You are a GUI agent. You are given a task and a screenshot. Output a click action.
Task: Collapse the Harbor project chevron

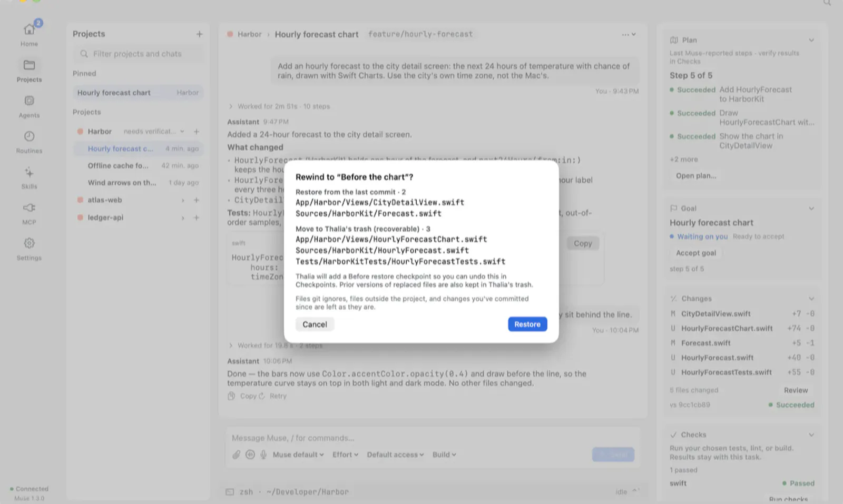click(x=182, y=131)
